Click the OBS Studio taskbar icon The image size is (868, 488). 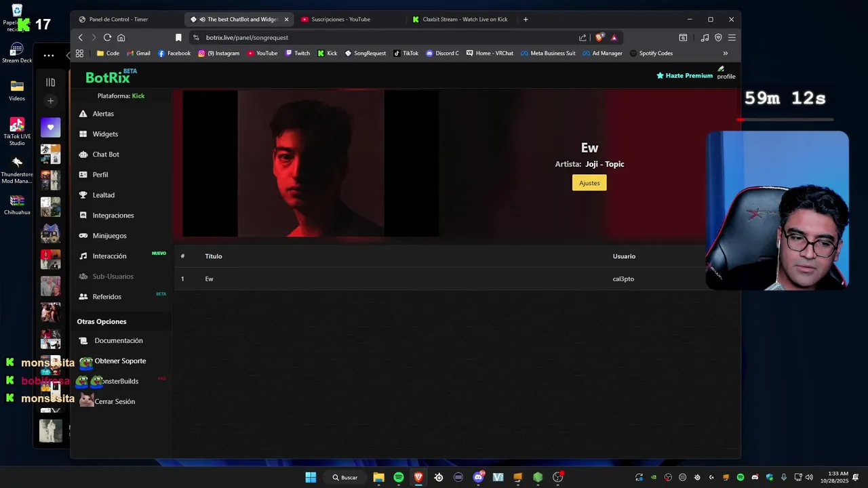[558, 477]
